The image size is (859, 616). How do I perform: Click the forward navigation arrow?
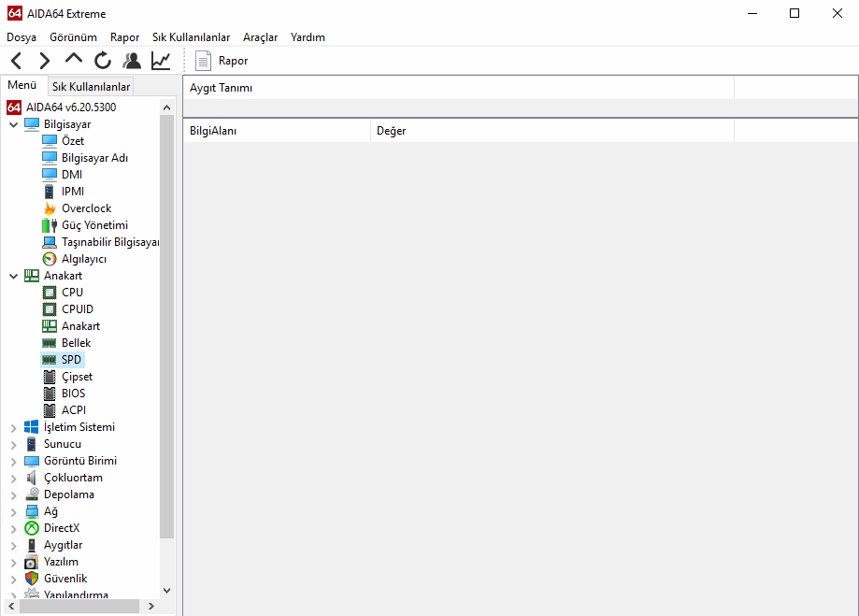(x=44, y=59)
